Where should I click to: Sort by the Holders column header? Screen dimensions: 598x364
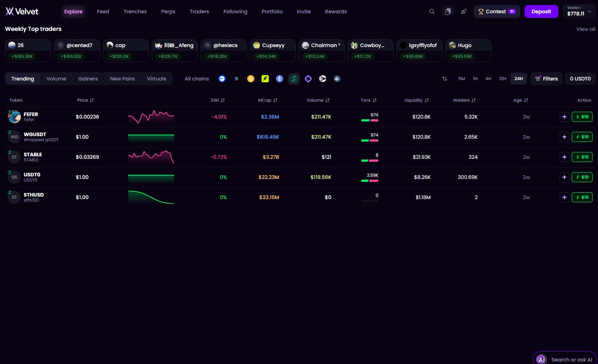click(465, 100)
